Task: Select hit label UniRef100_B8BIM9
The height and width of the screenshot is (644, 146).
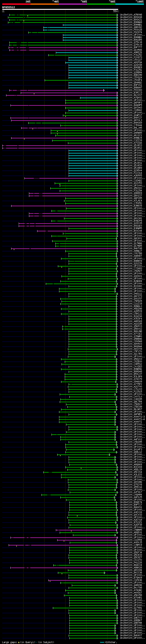Action: pyautogui.click(x=131, y=75)
